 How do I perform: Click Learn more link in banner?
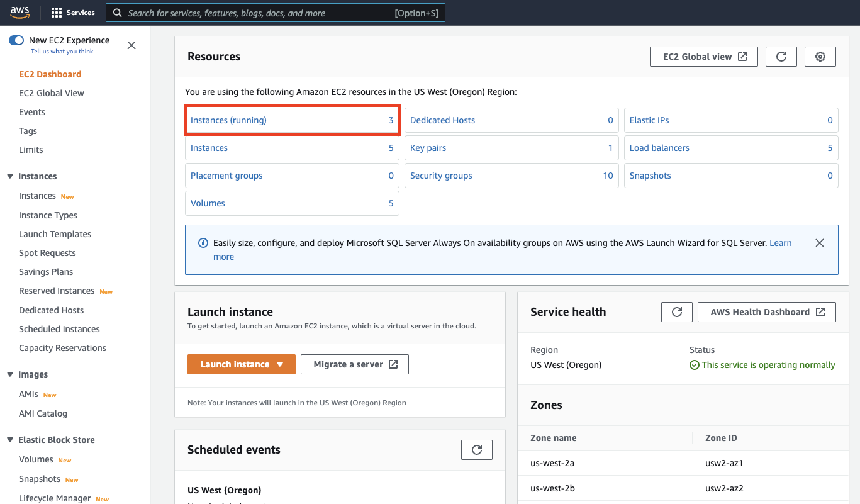point(781,243)
